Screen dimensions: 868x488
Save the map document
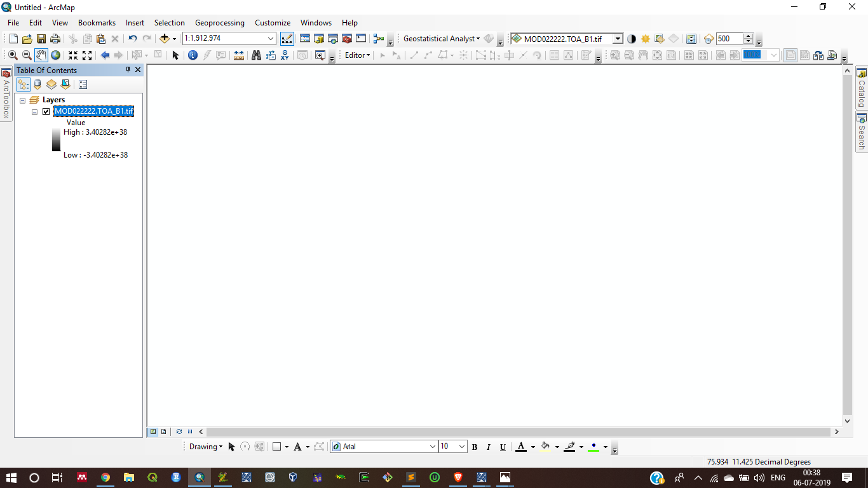click(41, 39)
